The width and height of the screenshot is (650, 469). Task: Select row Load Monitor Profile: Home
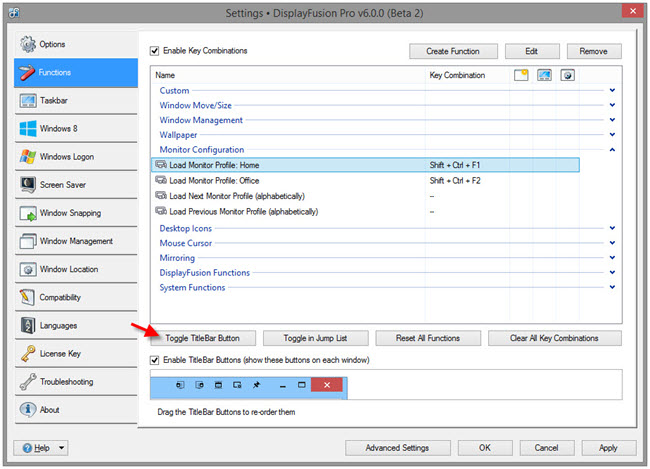pos(366,165)
